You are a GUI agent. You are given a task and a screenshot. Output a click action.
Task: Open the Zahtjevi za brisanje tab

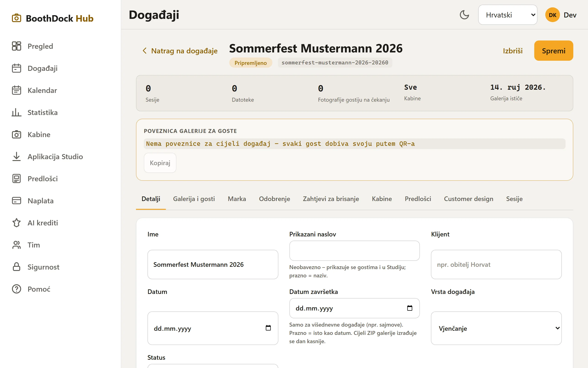[331, 199]
